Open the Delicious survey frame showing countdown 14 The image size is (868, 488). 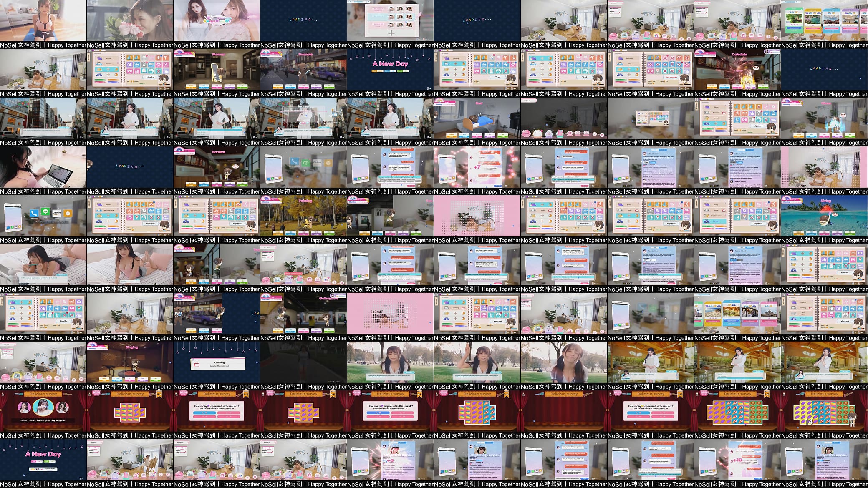(x=824, y=411)
